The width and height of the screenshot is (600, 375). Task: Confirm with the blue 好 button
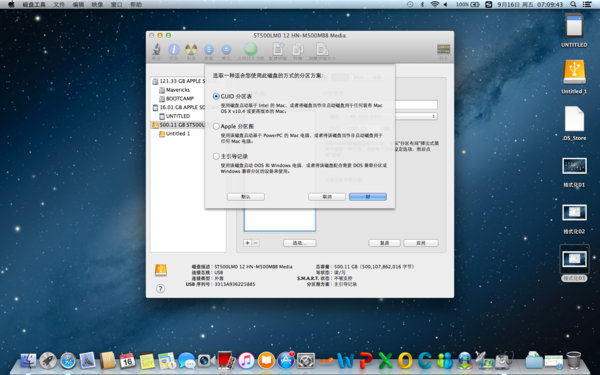click(x=368, y=197)
